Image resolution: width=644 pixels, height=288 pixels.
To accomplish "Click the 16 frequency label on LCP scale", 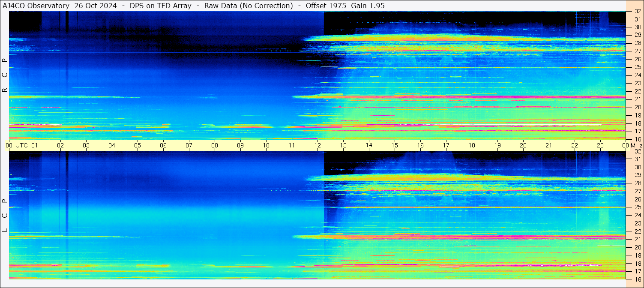I will click(637, 279).
